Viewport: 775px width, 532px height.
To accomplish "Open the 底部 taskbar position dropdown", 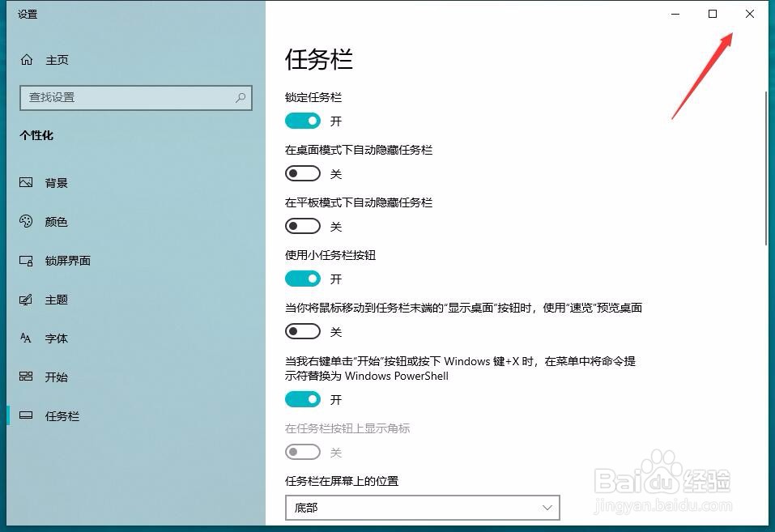I will click(423, 507).
